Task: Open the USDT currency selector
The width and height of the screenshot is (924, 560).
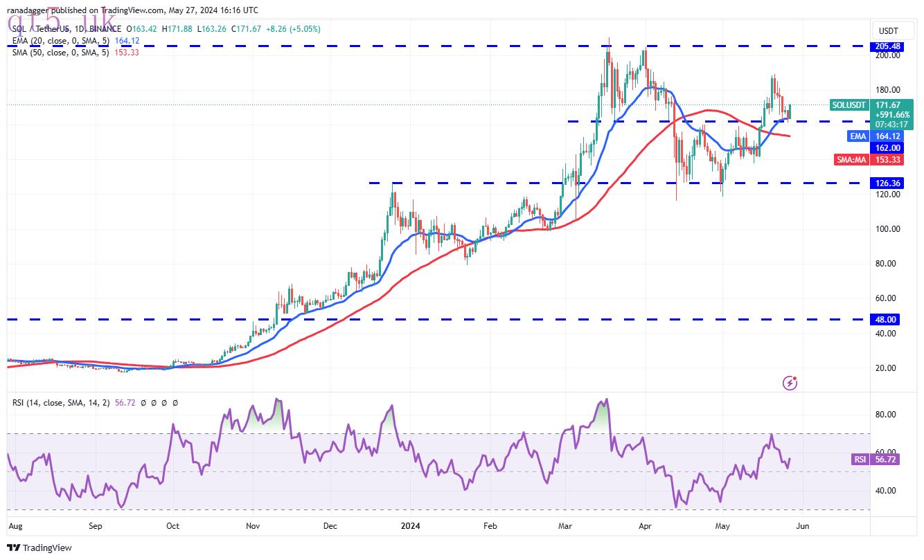Action: tap(888, 30)
